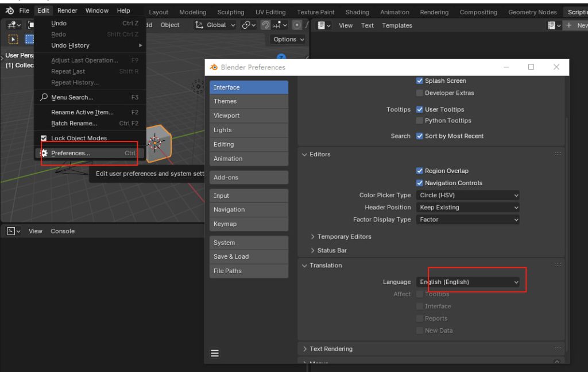This screenshot has width=588, height=372.
Task: Open the viewport Options dropdown
Action: click(x=288, y=39)
